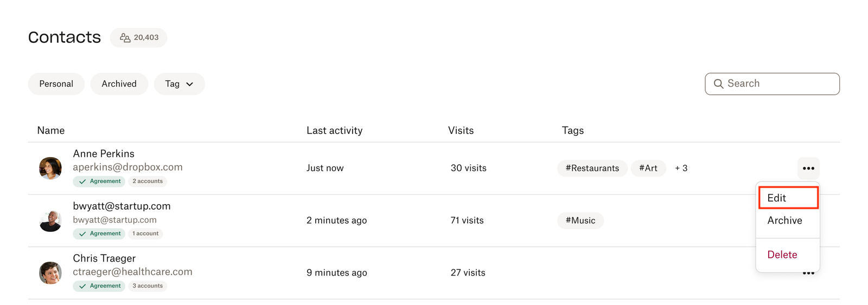The height and width of the screenshot is (305, 868).
Task: Open Anne Perkins' three-dot options menu
Action: (x=808, y=168)
